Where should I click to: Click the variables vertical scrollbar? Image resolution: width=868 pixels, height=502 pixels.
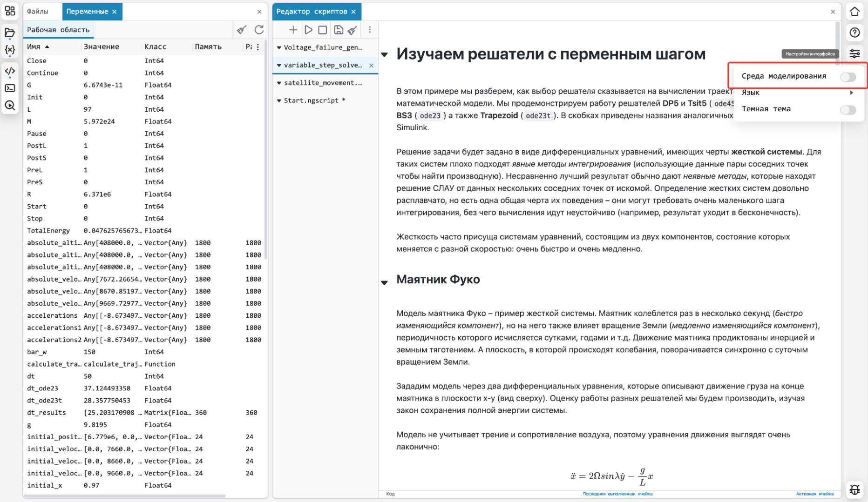click(265, 149)
